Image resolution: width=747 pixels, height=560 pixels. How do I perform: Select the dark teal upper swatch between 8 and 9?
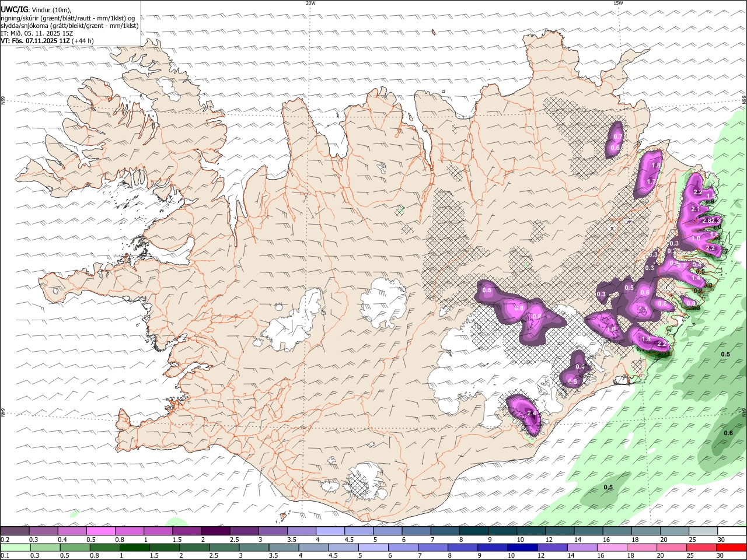tap(474, 531)
